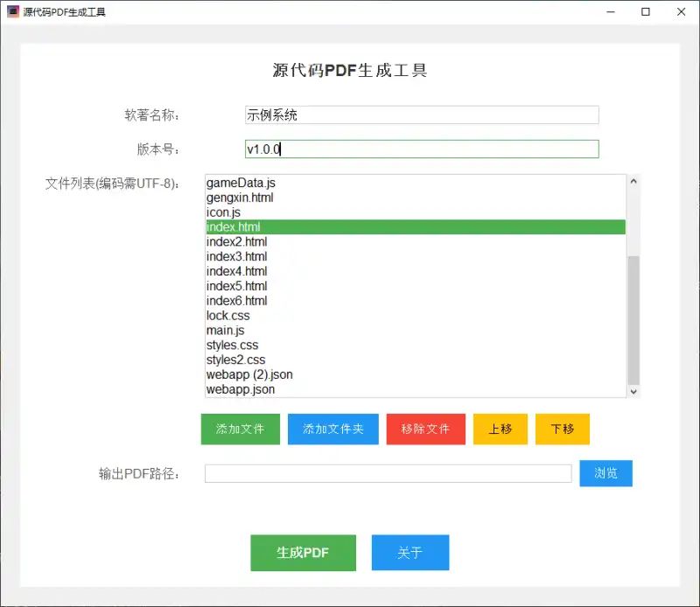Click the file list scroll-down arrow
Viewport: 700px width, 607px height.
point(633,392)
